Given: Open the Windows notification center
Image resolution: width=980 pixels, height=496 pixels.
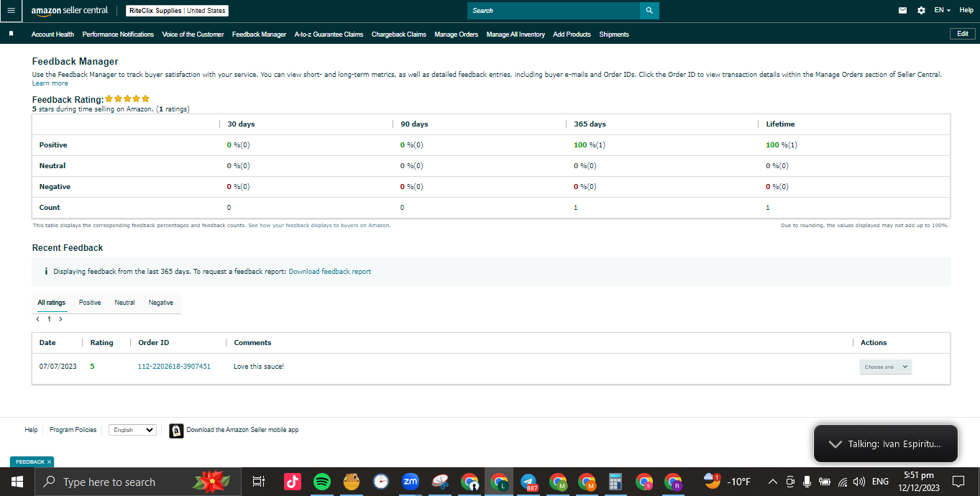Looking at the screenshot, I should coord(958,482).
